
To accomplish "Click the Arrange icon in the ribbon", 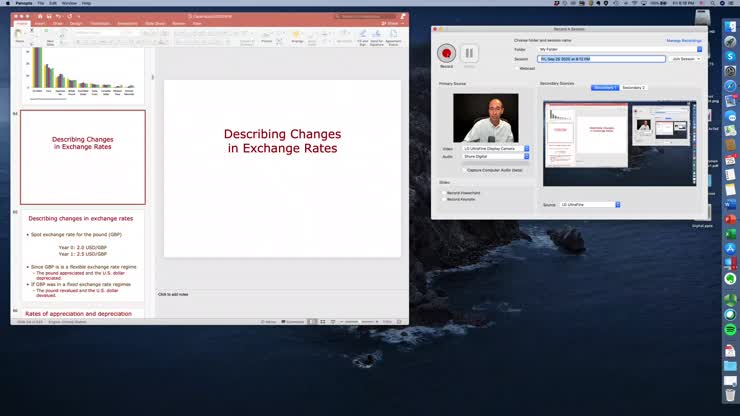I will [297, 37].
